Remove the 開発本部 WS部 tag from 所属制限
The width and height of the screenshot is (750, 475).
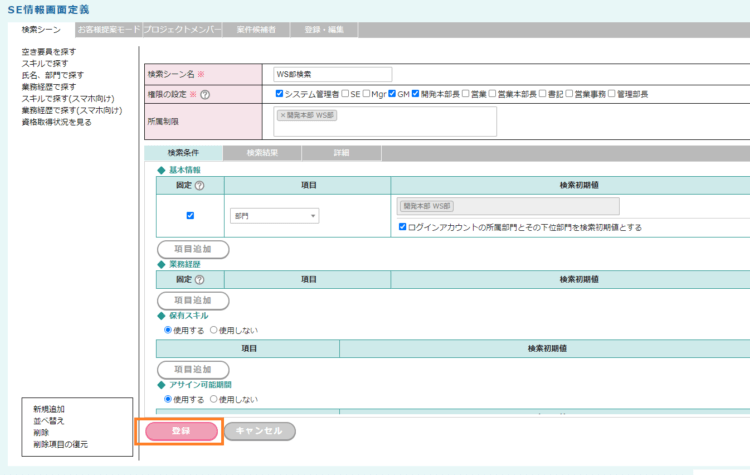[283, 115]
